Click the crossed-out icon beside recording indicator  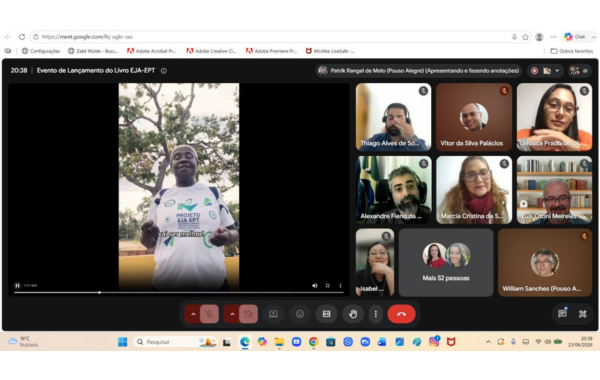[x=547, y=71]
